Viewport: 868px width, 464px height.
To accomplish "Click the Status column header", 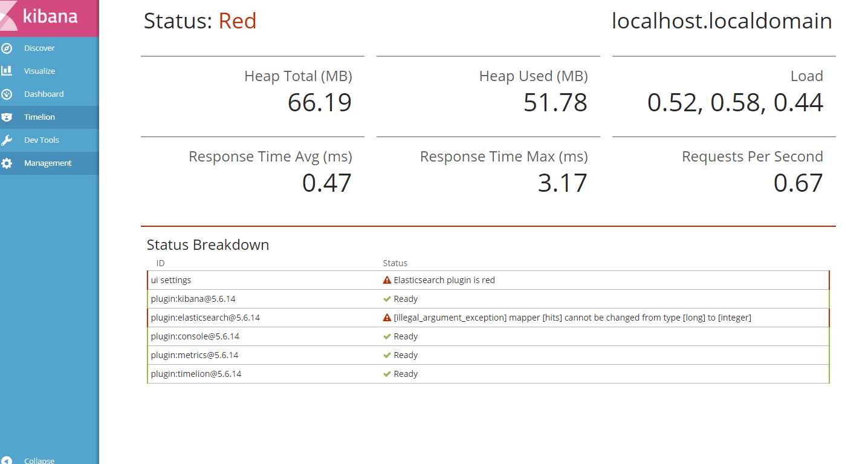I will [395, 263].
